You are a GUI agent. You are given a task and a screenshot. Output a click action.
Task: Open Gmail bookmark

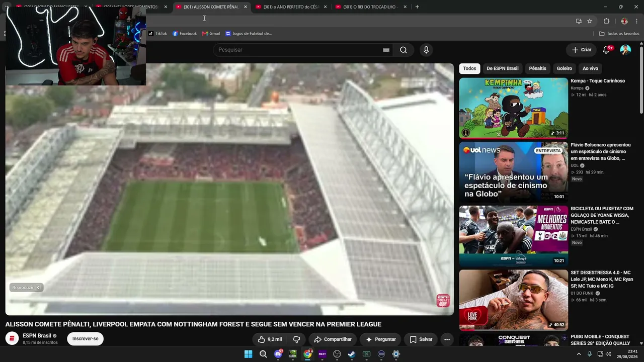(211, 34)
